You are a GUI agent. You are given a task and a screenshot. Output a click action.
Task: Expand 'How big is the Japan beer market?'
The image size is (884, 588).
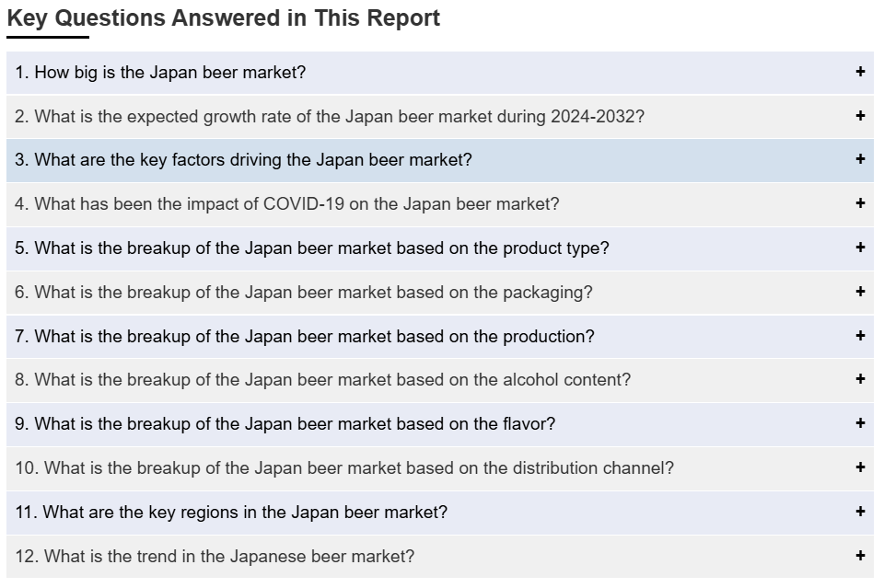click(440, 73)
